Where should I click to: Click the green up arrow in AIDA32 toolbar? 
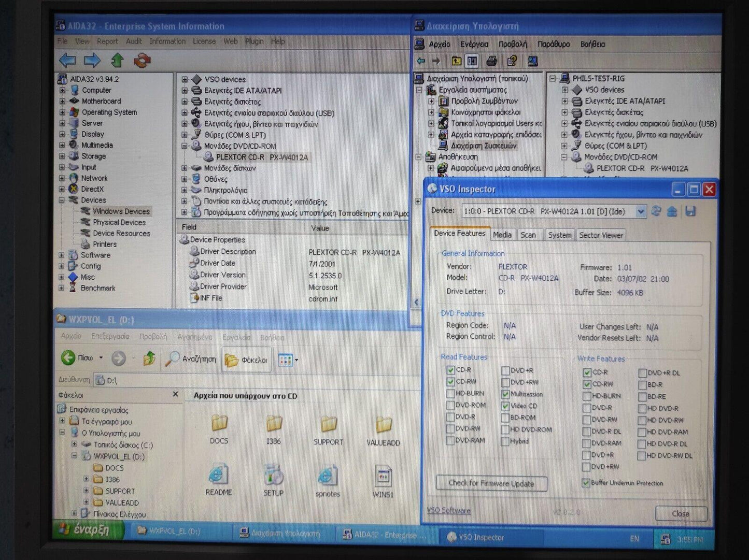coord(117,61)
